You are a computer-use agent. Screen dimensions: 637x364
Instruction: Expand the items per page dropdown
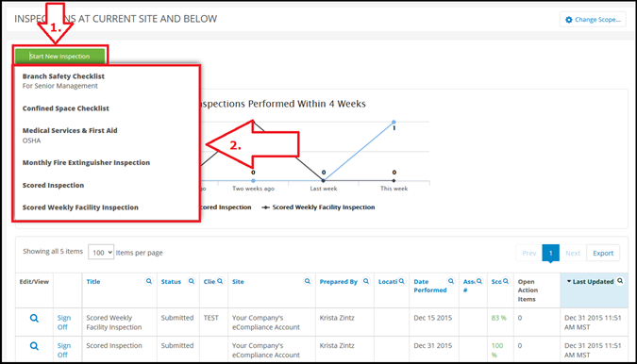(101, 253)
